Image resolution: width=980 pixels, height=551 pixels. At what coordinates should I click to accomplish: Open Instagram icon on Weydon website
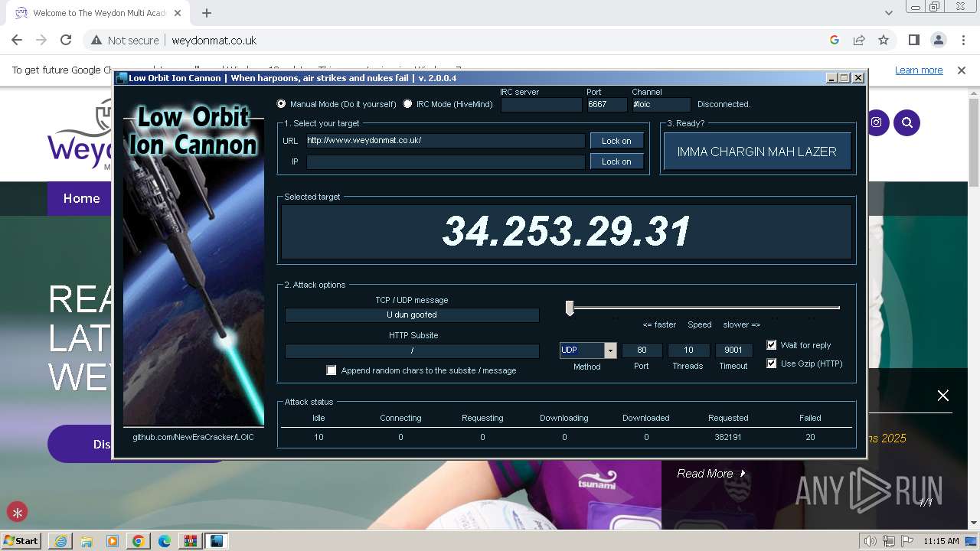click(877, 122)
